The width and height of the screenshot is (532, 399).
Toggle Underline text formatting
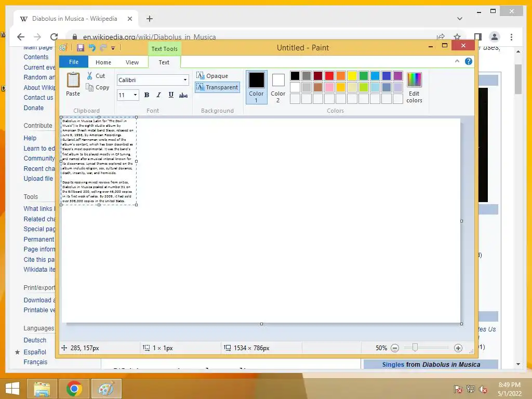coord(171,95)
